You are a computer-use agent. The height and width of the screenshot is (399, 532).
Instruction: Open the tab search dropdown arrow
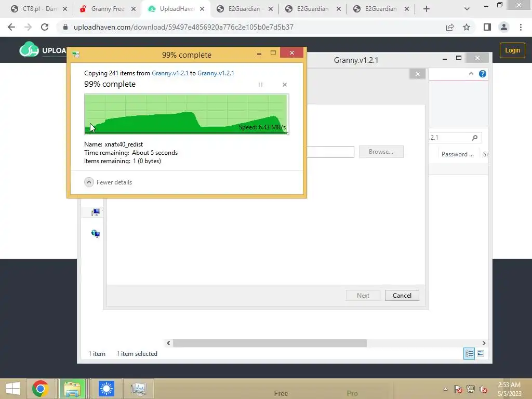tap(467, 9)
